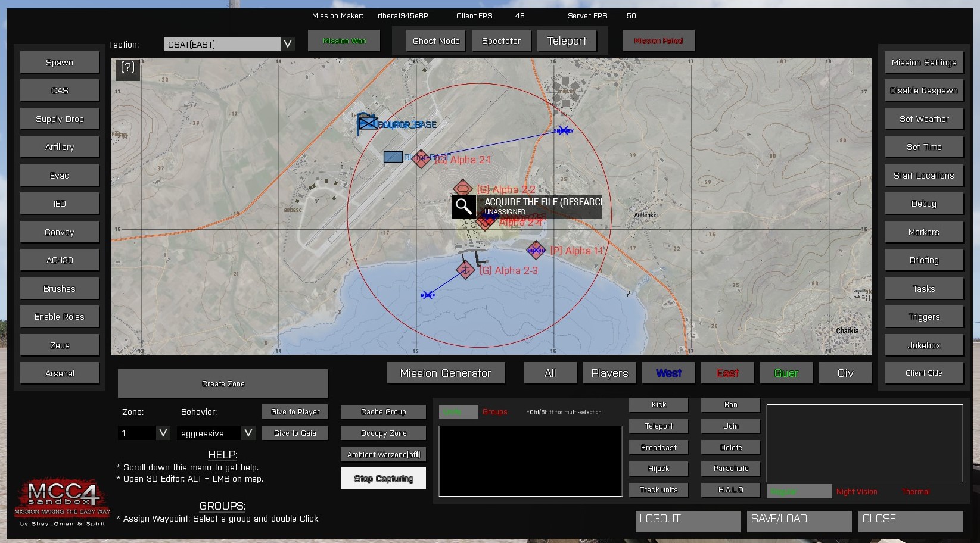Open the Arsenal
Viewport: 980px width, 543px height.
[60, 373]
